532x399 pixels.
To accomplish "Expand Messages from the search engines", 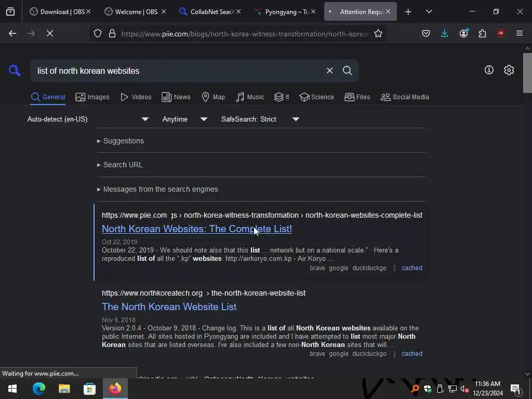I will point(157,189).
